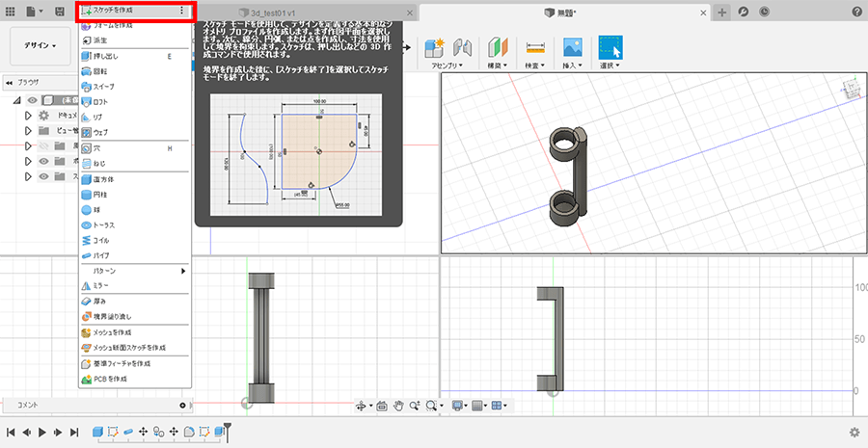Screen dimensions: 868x448
Task: Click the Data Panel grid icon
Action: pyautogui.click(x=11, y=12)
